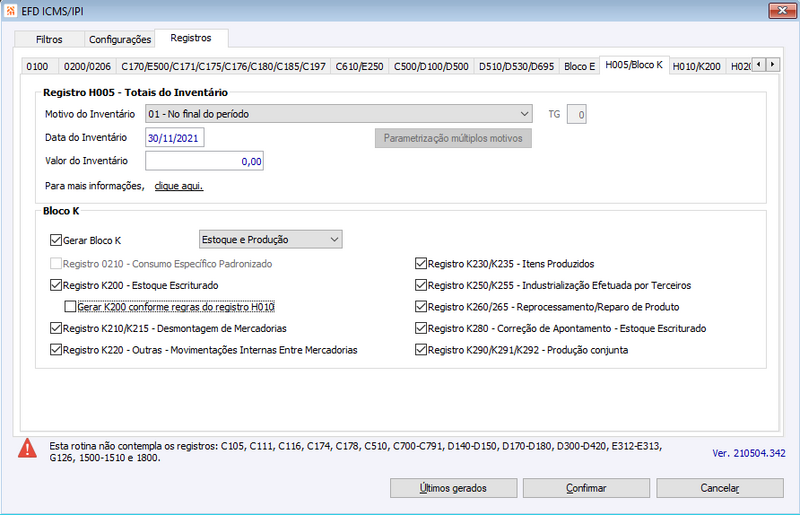Click the 'Esta rotina não contempla' warning text

[356, 452]
